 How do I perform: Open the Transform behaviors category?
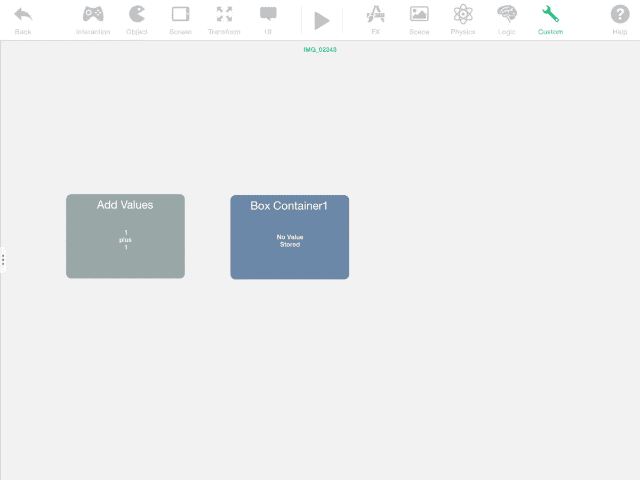click(224, 19)
